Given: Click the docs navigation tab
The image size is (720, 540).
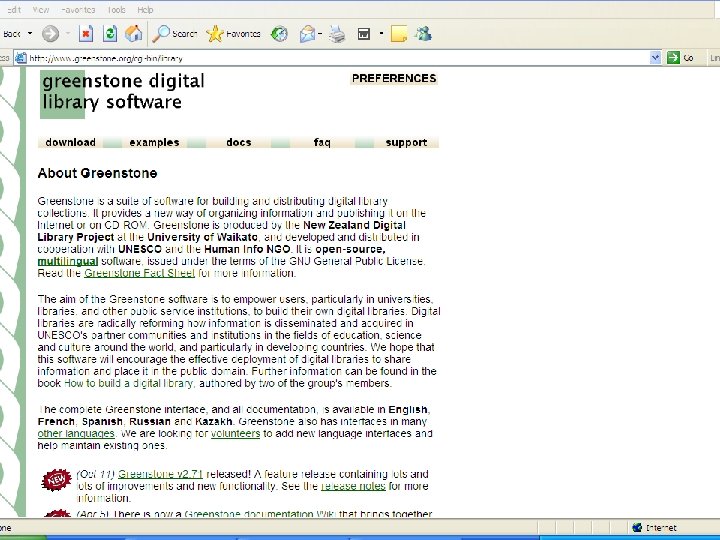Looking at the screenshot, I should pos(239,142).
